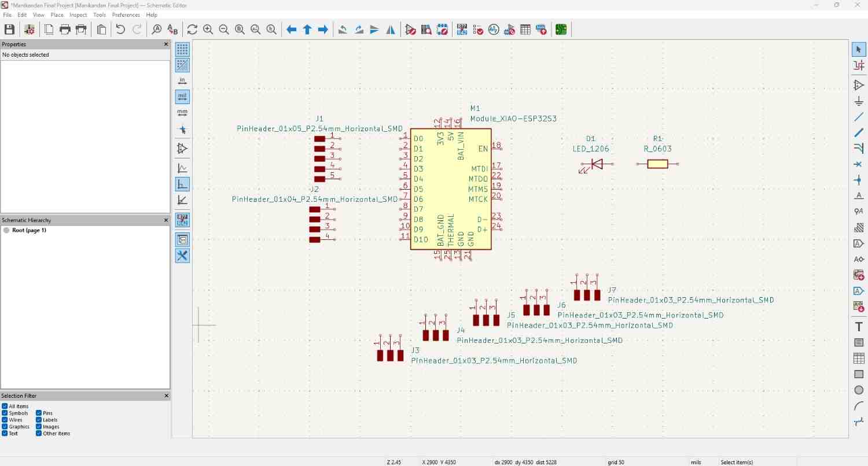Annotate schematic symbols
This screenshot has height=466, width=868.
tap(462, 29)
